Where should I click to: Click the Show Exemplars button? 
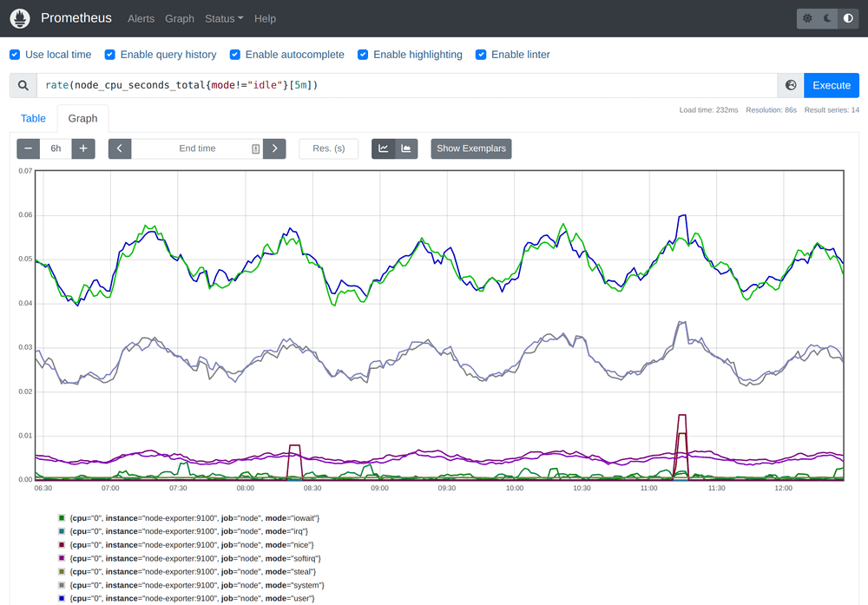(471, 148)
